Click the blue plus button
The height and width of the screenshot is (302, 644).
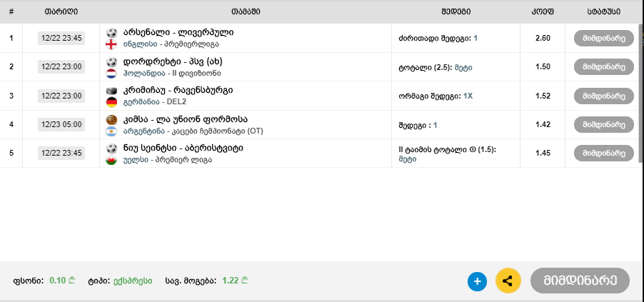477,282
